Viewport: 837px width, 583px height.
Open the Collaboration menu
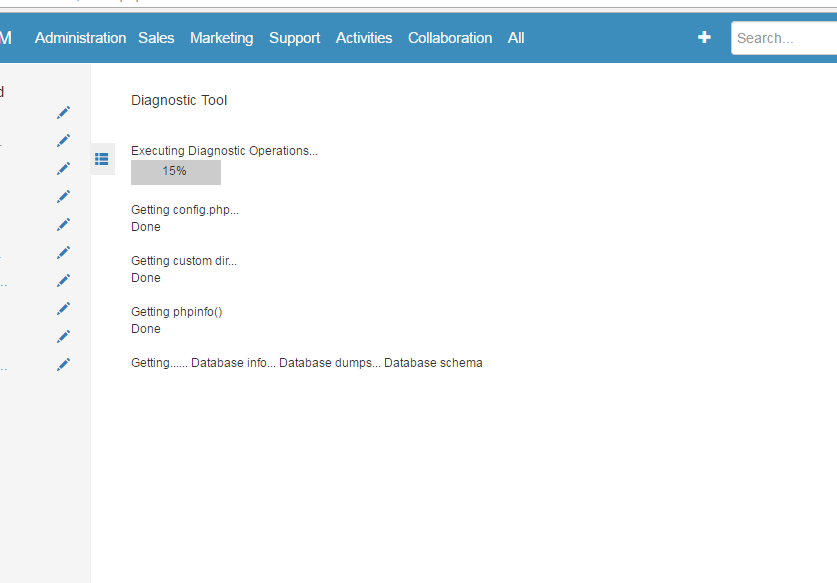(x=450, y=38)
